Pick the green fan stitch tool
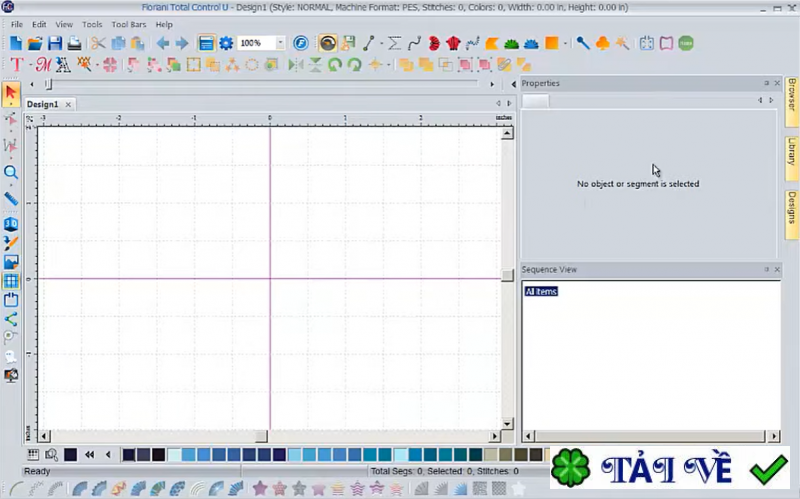This screenshot has width=800, height=499. pyautogui.click(x=511, y=44)
